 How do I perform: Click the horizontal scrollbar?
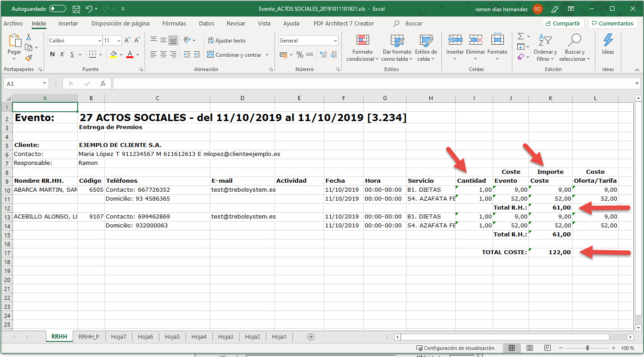click(506, 337)
